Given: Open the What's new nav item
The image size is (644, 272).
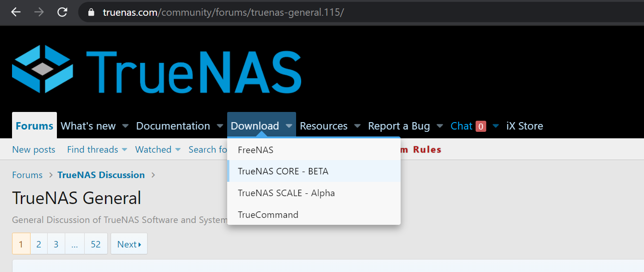Looking at the screenshot, I should pyautogui.click(x=88, y=126).
